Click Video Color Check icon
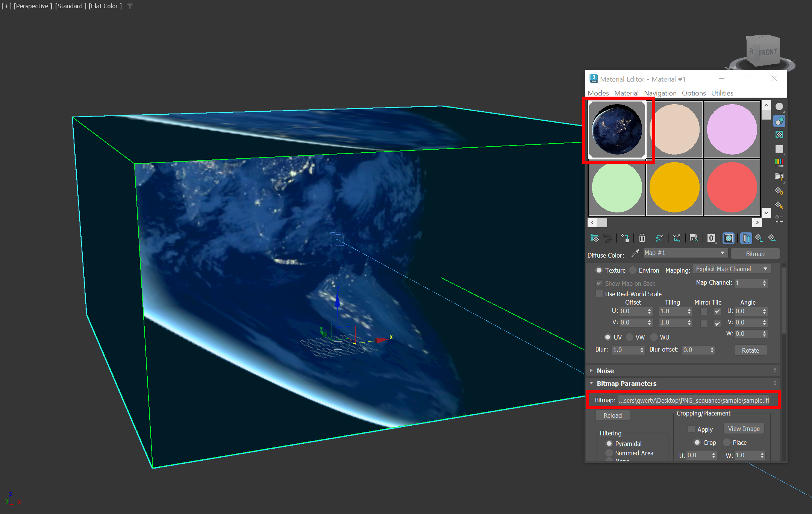The image size is (812, 514). (779, 162)
